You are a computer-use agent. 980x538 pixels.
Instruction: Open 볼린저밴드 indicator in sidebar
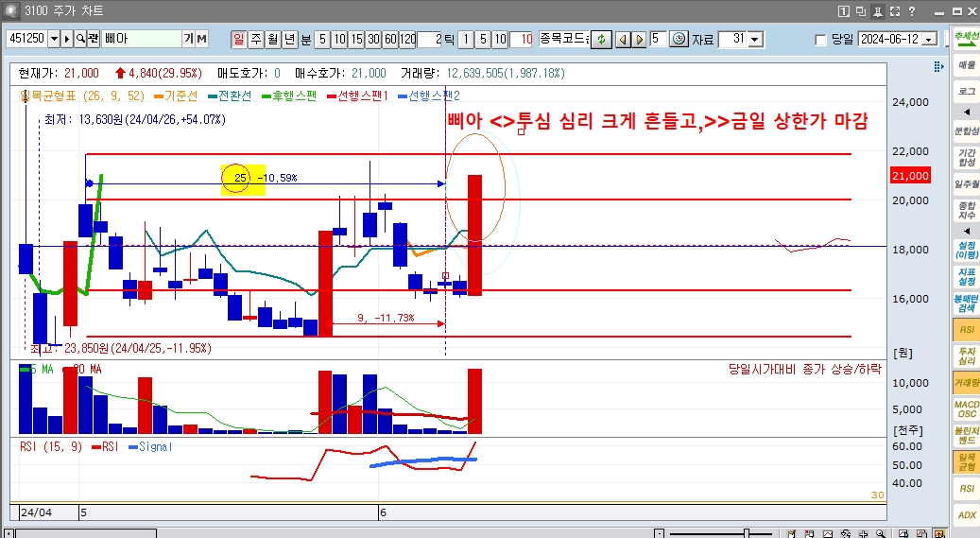click(966, 435)
